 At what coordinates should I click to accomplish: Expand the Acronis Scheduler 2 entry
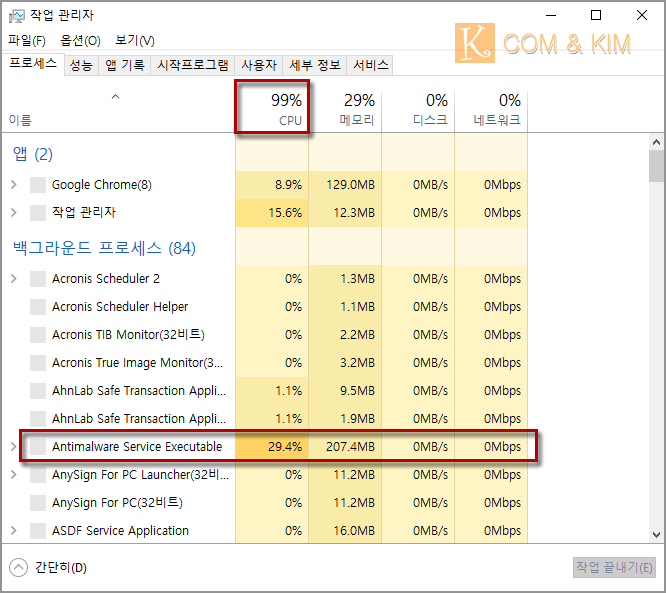(x=14, y=279)
